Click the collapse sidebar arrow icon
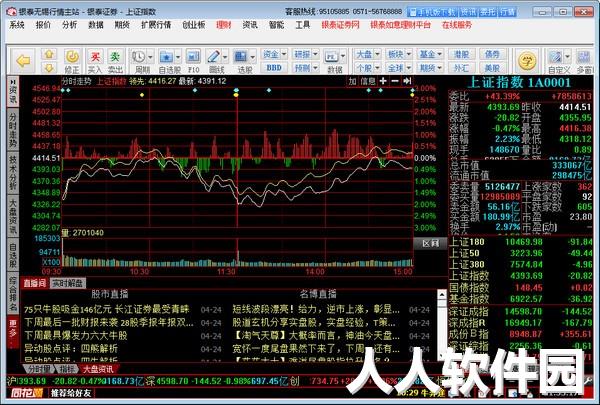600x405 pixels. click(x=13, y=82)
